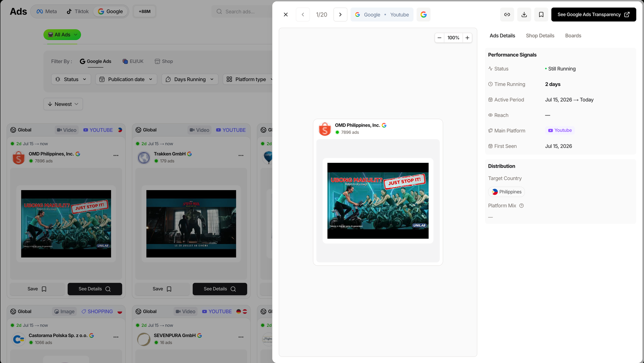Click the Google logo button in panel header

[x=423, y=14]
